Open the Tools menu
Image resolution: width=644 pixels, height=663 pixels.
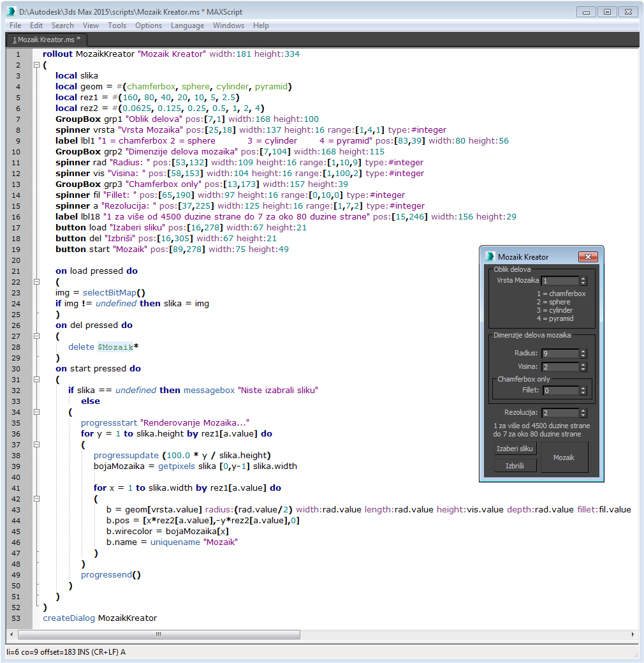117,26
